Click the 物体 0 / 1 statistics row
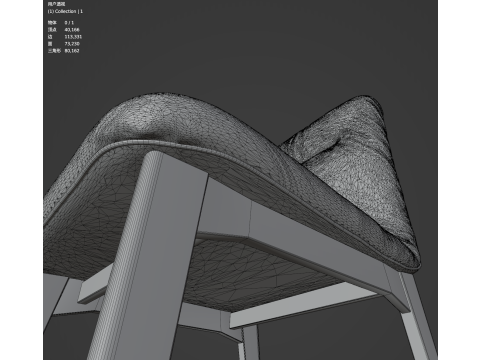 click(61, 23)
